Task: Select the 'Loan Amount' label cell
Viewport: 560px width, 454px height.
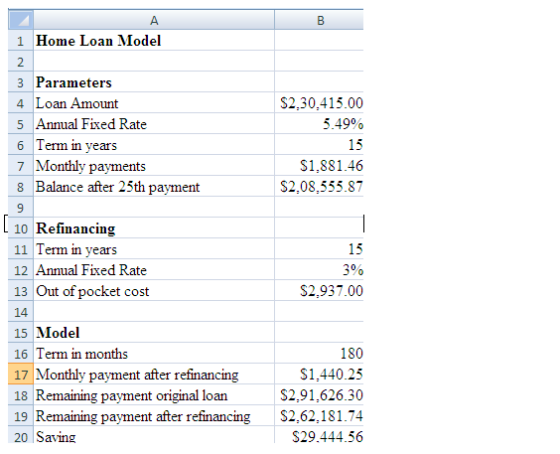Action: [154, 103]
